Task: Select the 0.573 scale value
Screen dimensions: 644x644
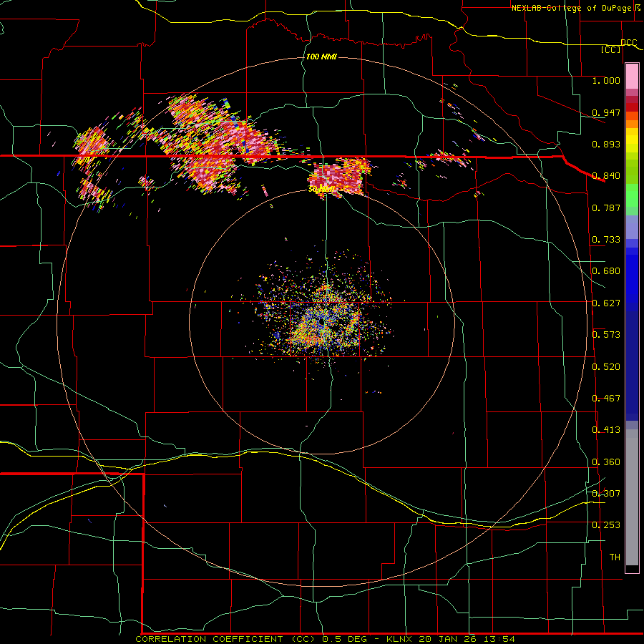Action: click(606, 335)
